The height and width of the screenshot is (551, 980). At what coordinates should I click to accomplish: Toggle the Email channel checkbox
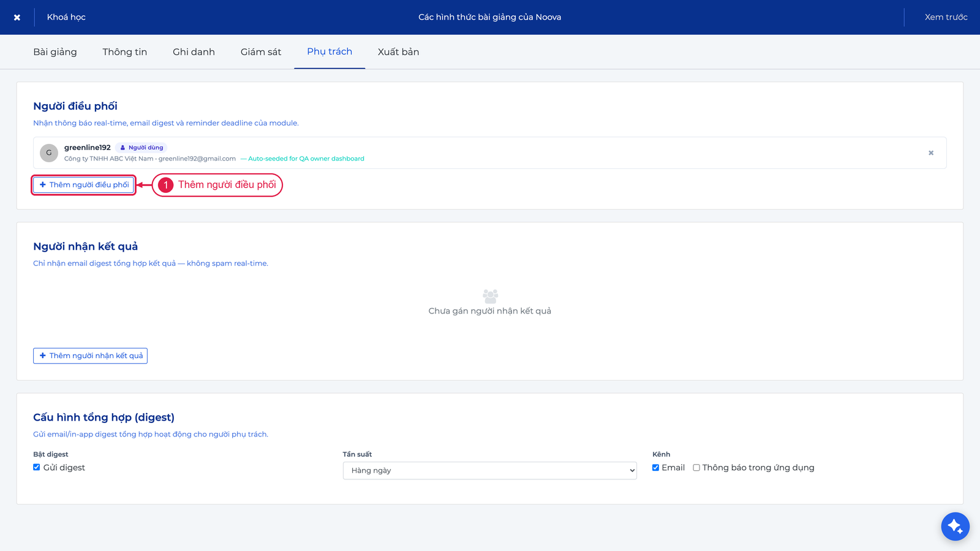(656, 467)
